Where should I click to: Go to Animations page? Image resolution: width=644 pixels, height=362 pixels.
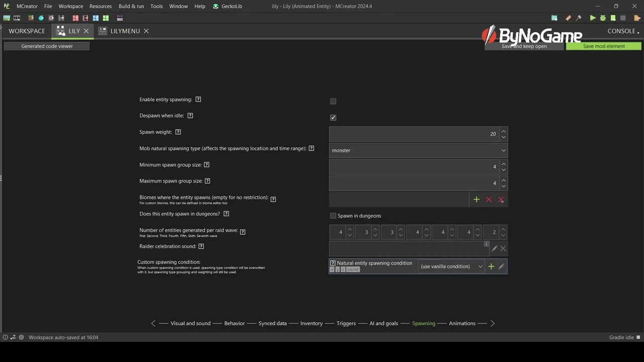(462, 323)
